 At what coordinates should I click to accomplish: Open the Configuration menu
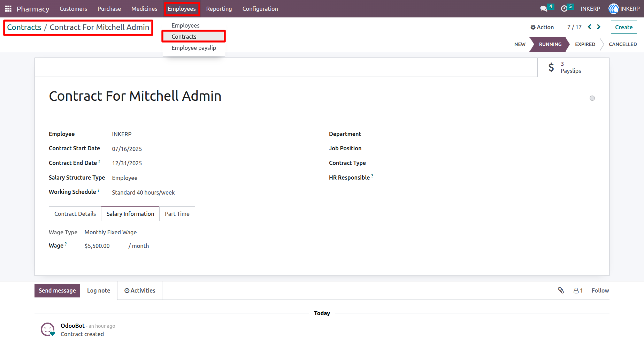point(260,9)
